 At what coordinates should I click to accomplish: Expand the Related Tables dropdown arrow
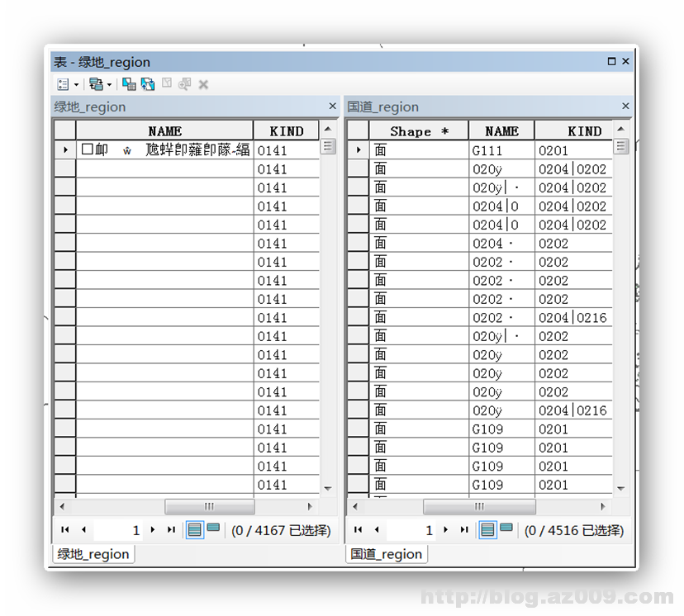pyautogui.click(x=108, y=83)
